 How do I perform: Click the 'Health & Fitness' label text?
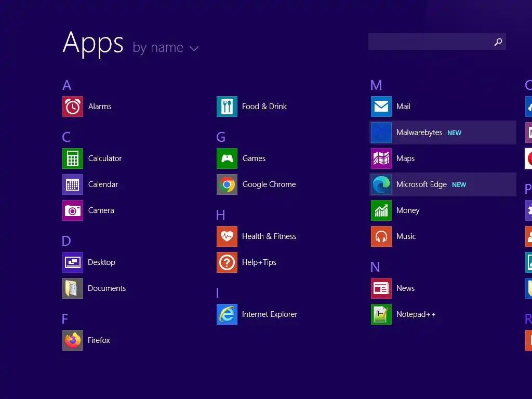(x=269, y=236)
